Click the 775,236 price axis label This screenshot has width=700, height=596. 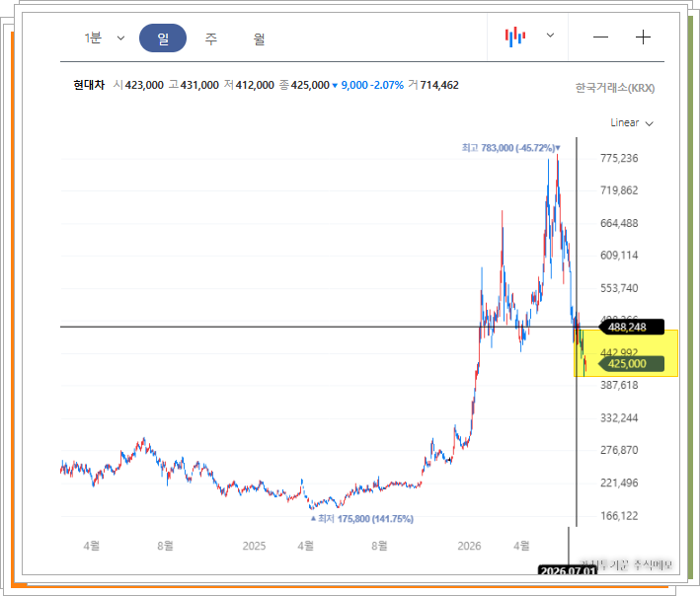619,158
